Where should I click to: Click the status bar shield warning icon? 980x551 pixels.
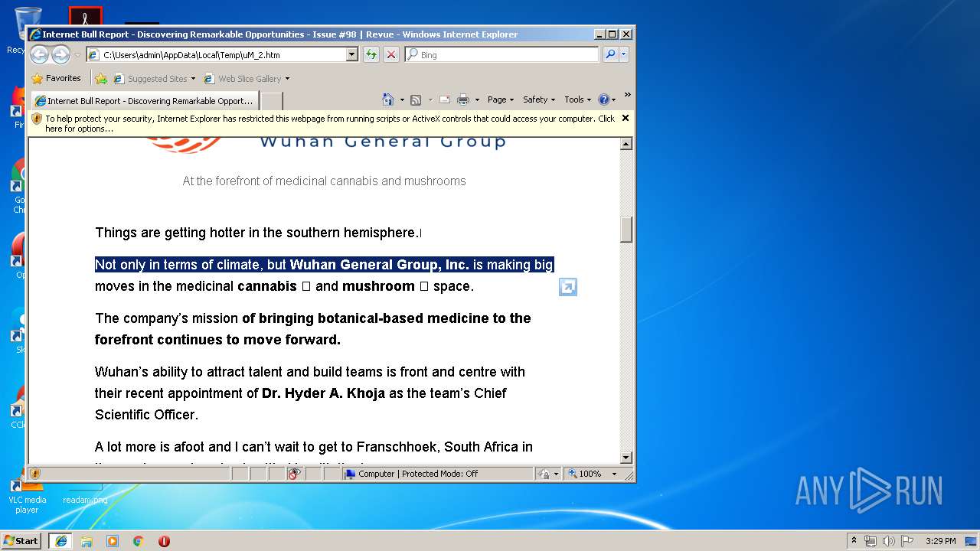pyautogui.click(x=35, y=474)
